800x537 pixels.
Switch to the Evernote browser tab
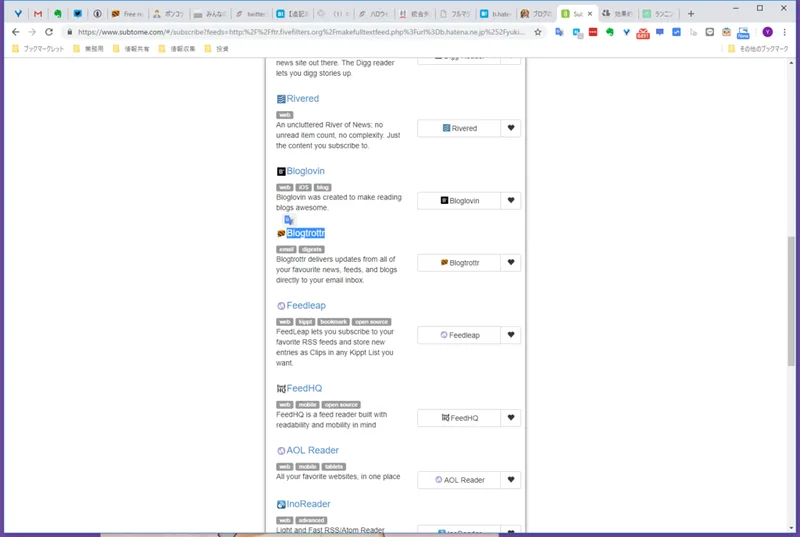click(x=58, y=14)
